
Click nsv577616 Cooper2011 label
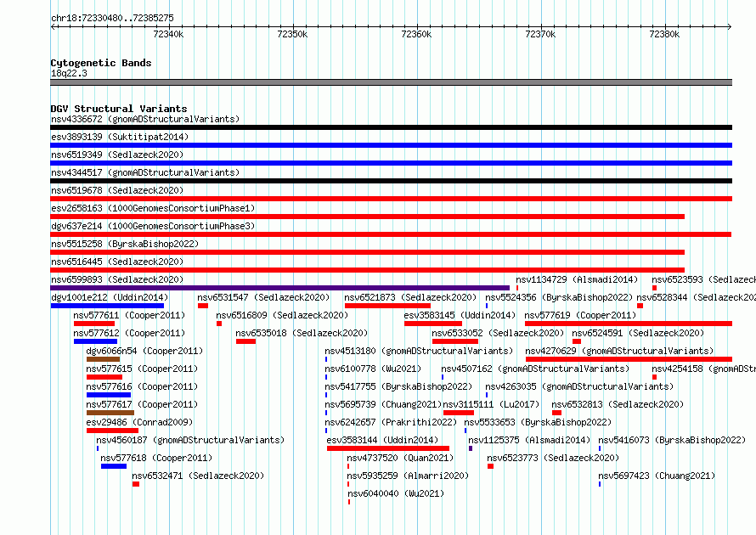tap(142, 386)
